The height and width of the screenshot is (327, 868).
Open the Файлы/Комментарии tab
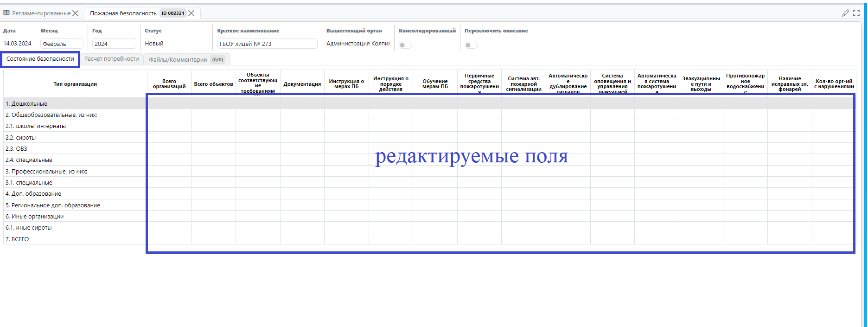coord(186,59)
